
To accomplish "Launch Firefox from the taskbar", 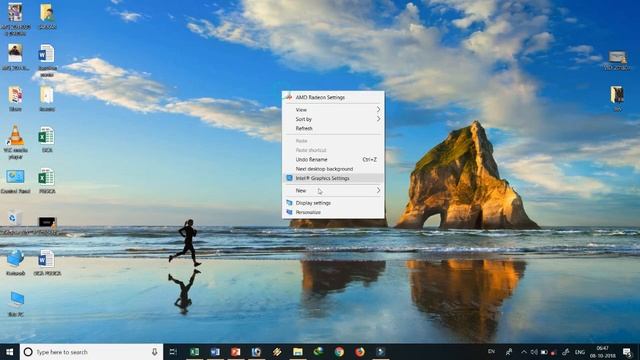I will click(360, 352).
